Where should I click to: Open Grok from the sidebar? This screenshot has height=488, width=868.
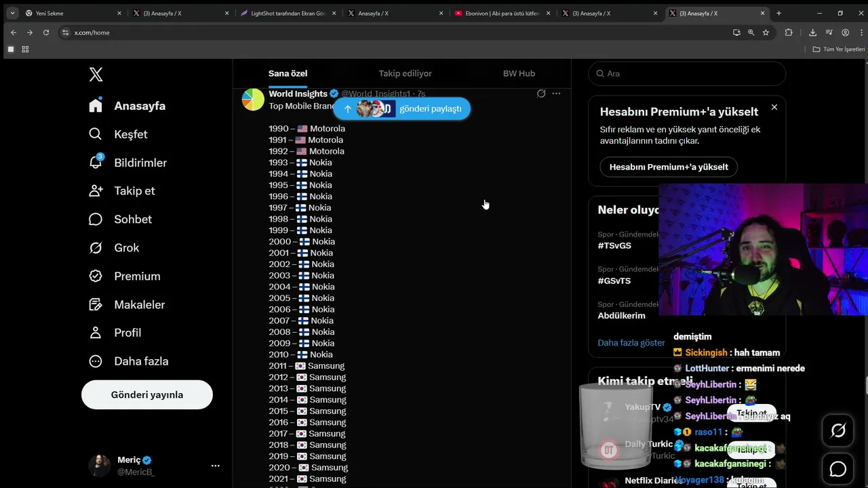114,247
